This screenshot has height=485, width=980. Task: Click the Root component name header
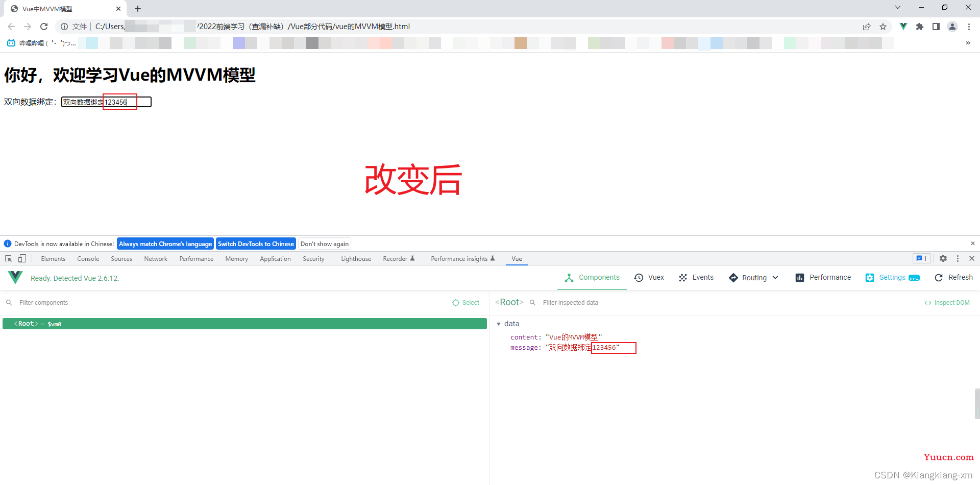click(509, 302)
